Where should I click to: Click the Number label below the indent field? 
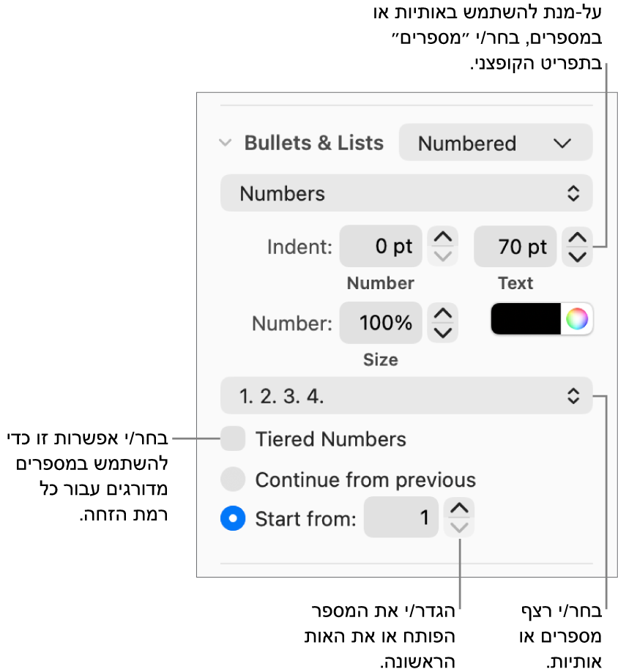click(x=380, y=283)
